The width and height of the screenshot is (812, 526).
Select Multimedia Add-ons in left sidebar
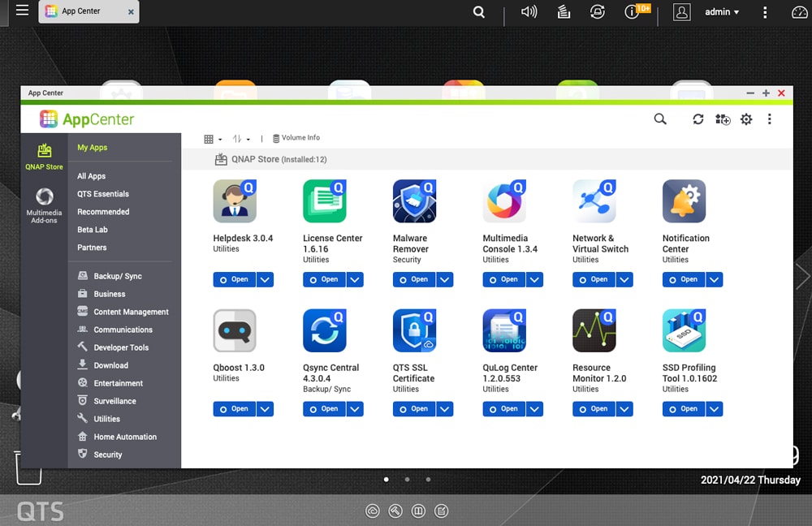[x=44, y=205]
